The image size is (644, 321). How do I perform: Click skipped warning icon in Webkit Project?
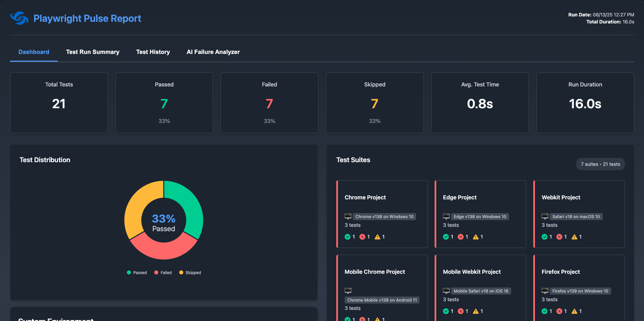click(574, 237)
